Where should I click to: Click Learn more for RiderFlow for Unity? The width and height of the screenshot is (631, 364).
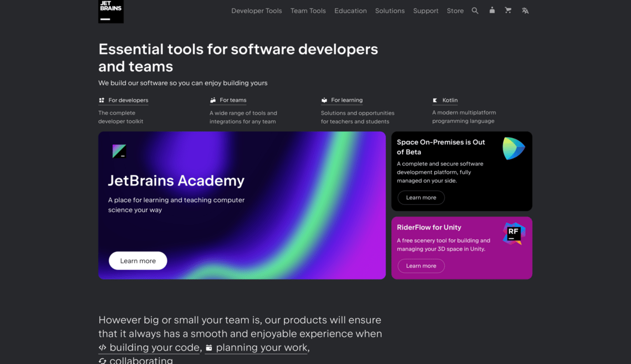(421, 266)
